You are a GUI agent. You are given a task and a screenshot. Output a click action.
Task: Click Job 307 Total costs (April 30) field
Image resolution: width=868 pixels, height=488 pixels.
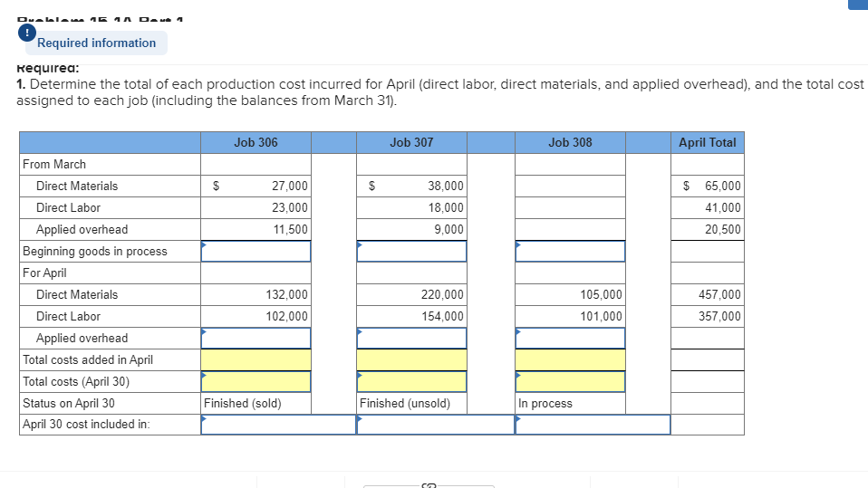coord(411,382)
